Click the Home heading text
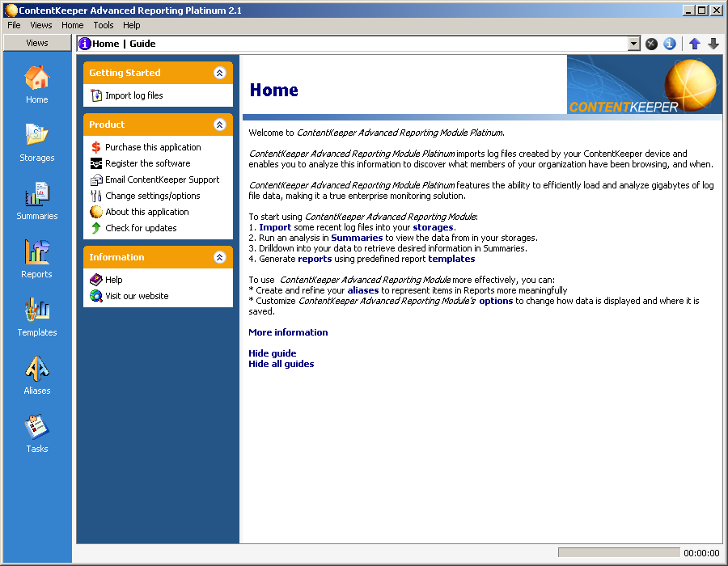728x566 pixels. tap(274, 90)
